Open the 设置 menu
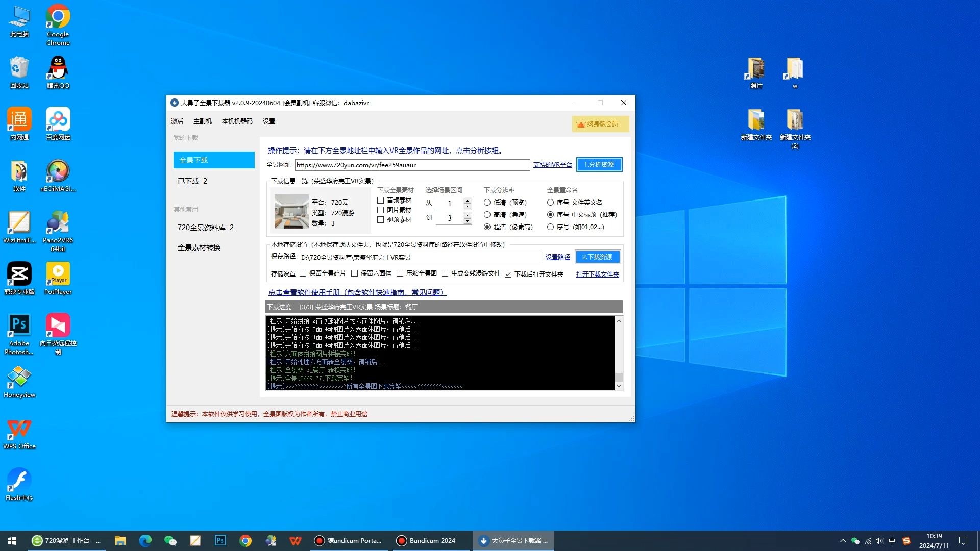This screenshot has height=551, width=980. point(268,121)
